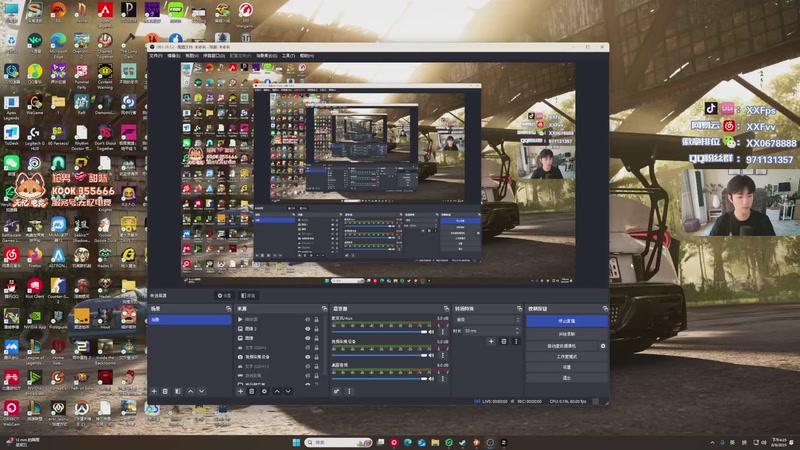Open the three-dot menu in Transitions toolbar
Image resolution: width=800 pixels, height=450 pixels.
click(516, 341)
